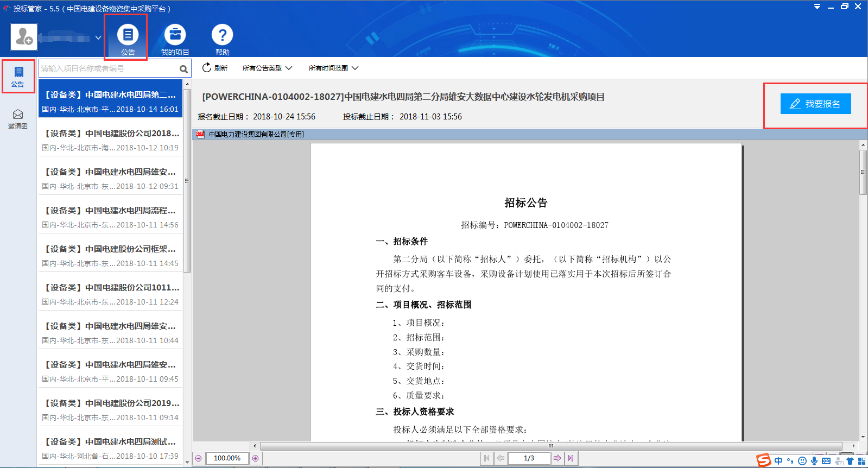Click PDF scroll-right arrow
This screenshot has width=868, height=468.
point(853,446)
